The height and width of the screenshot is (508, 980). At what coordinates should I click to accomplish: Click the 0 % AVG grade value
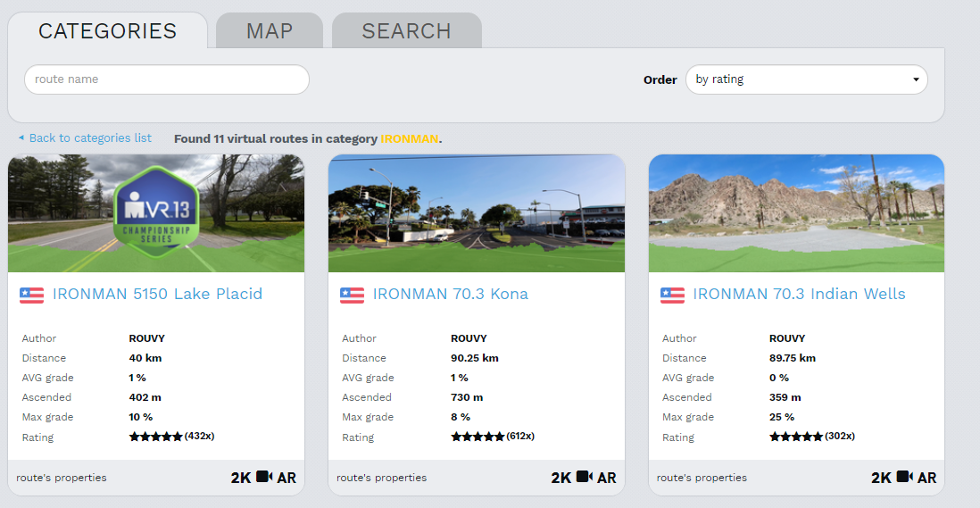click(x=779, y=378)
